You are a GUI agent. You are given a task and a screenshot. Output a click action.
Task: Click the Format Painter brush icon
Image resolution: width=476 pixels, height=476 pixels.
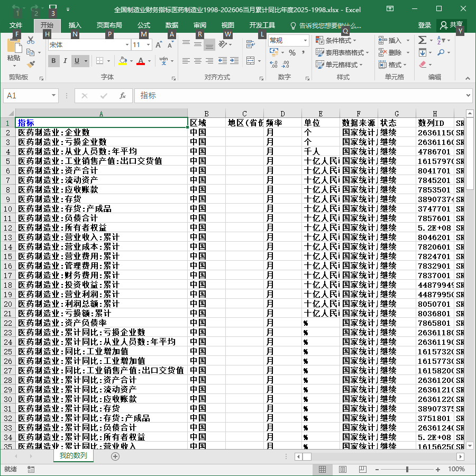(x=31, y=65)
